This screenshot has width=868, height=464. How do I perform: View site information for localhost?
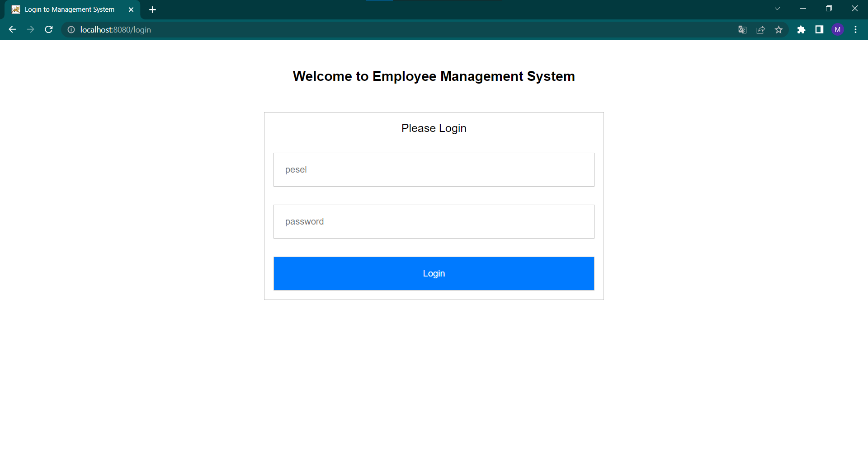pyautogui.click(x=71, y=30)
